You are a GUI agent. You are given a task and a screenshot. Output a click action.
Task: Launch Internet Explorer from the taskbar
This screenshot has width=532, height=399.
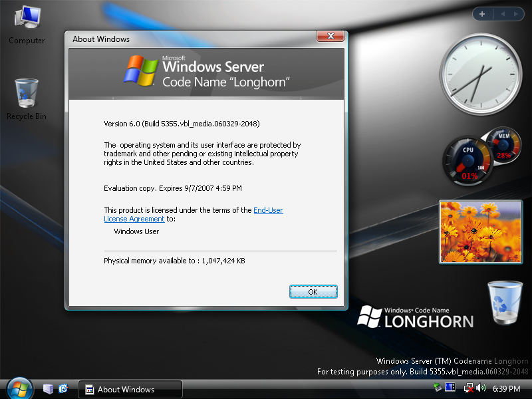click(63, 388)
